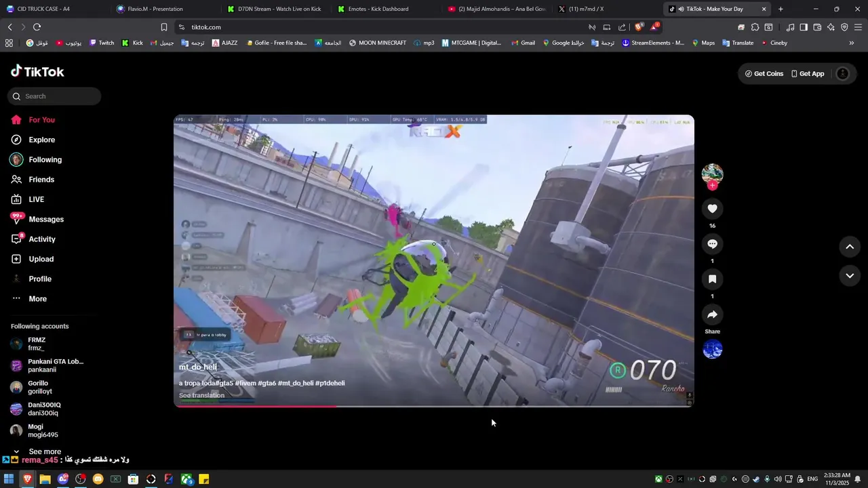The height and width of the screenshot is (488, 868).
Task: Like the video with the heart icon
Action: [712, 209]
